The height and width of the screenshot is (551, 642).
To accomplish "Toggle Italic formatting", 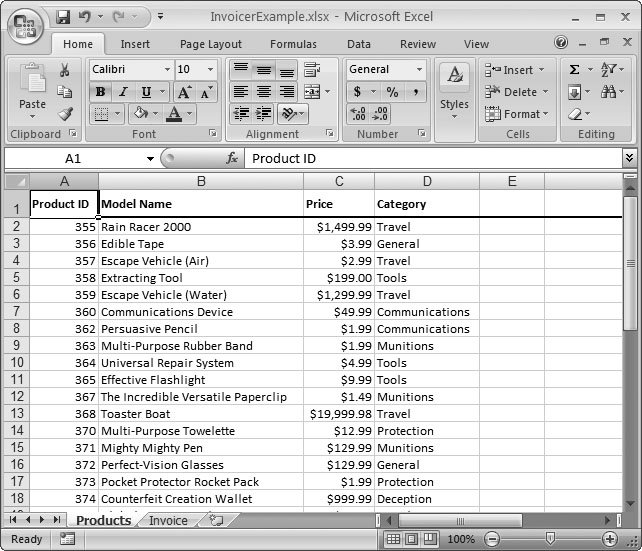I will 123,92.
